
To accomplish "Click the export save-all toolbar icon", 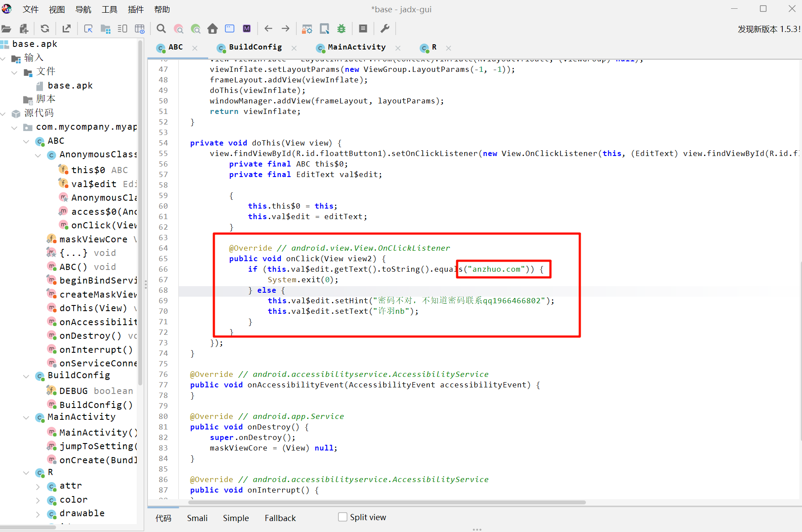I will [67, 29].
